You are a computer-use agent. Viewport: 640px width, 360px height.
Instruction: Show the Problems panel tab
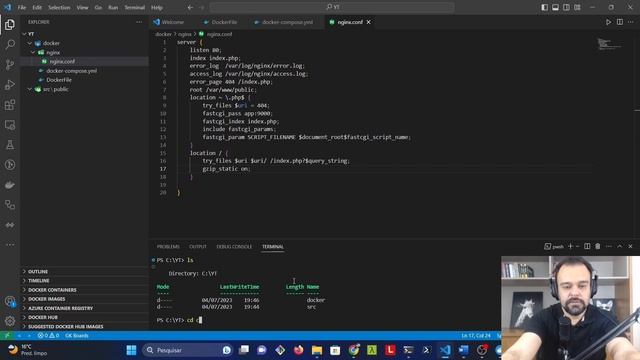point(168,247)
